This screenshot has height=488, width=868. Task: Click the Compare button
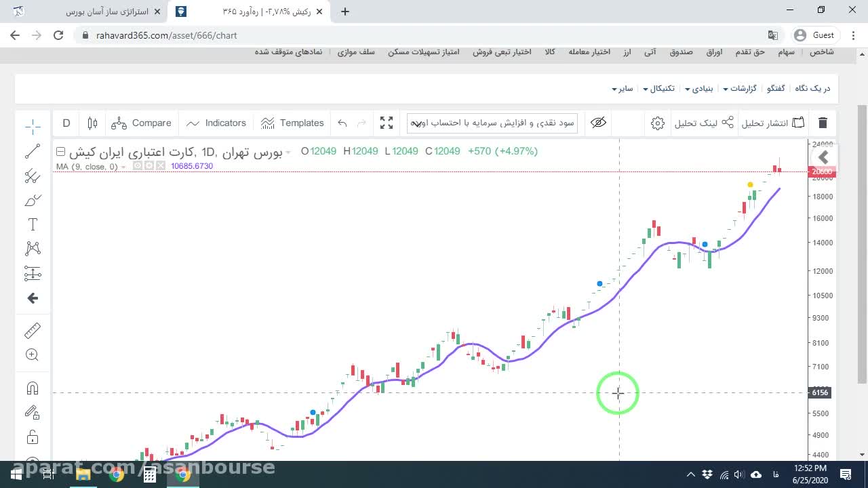coord(141,123)
